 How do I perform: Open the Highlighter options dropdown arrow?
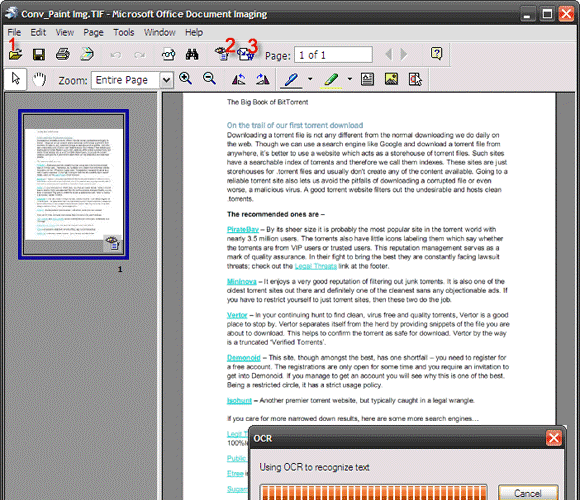point(350,79)
